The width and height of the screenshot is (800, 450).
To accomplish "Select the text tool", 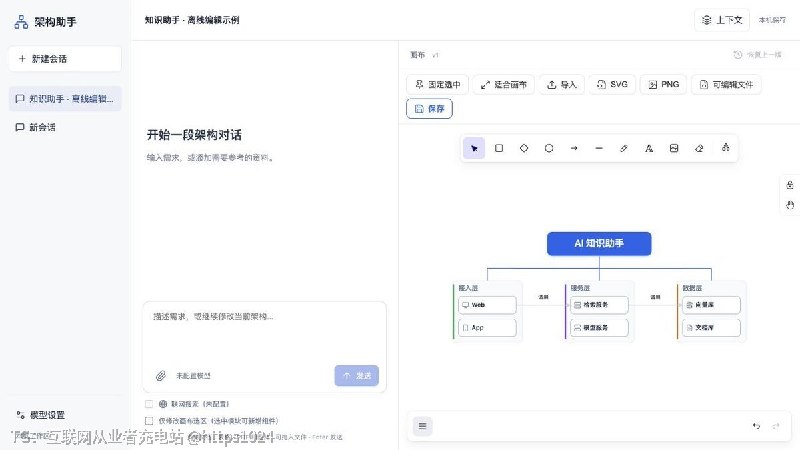I will pyautogui.click(x=649, y=148).
